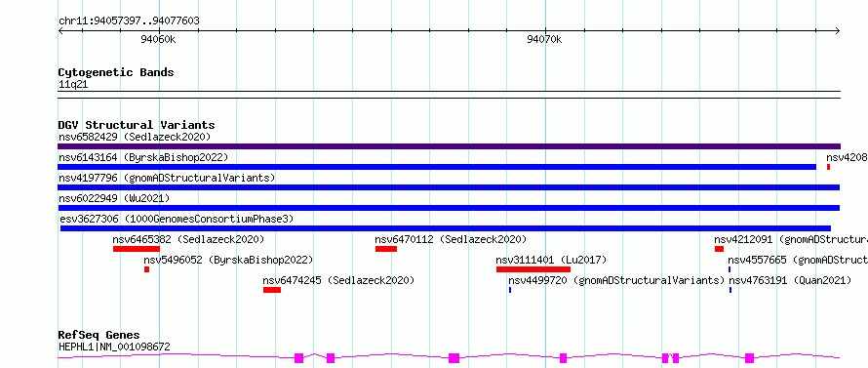
Task: Click the nsv6465382 red variant bar
Action: click(137, 249)
